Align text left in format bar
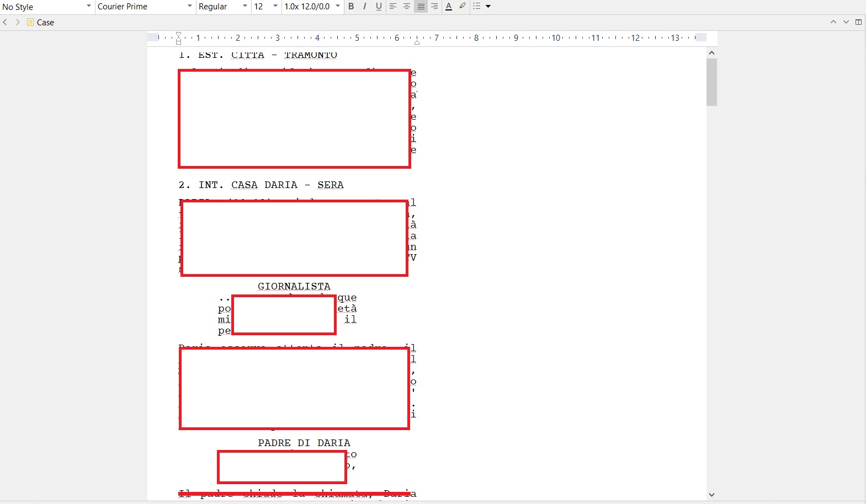The height and width of the screenshot is (504, 866). click(393, 7)
